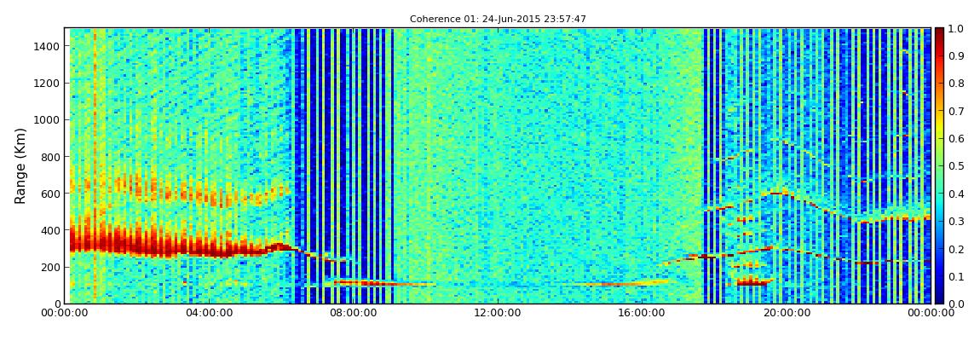Image resolution: width=980 pixels, height=347 pixels.
Task: Click the 08:00:00 x-axis tick label
Action: [353, 313]
